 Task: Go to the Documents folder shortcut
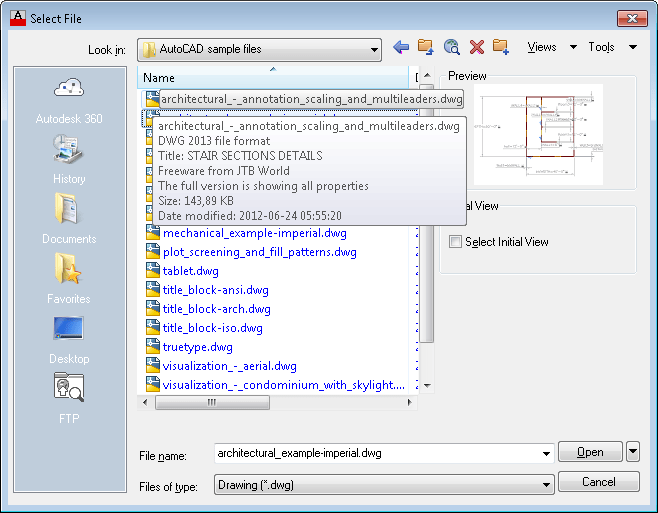coord(69,219)
